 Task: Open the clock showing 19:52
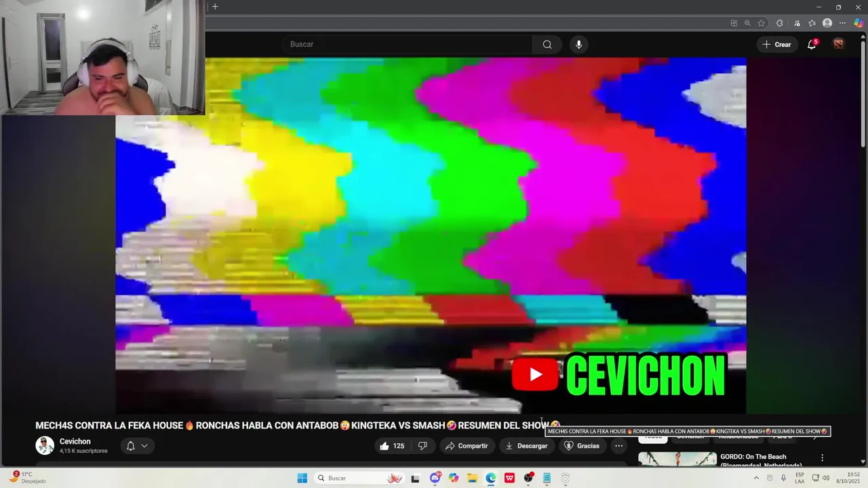848,478
